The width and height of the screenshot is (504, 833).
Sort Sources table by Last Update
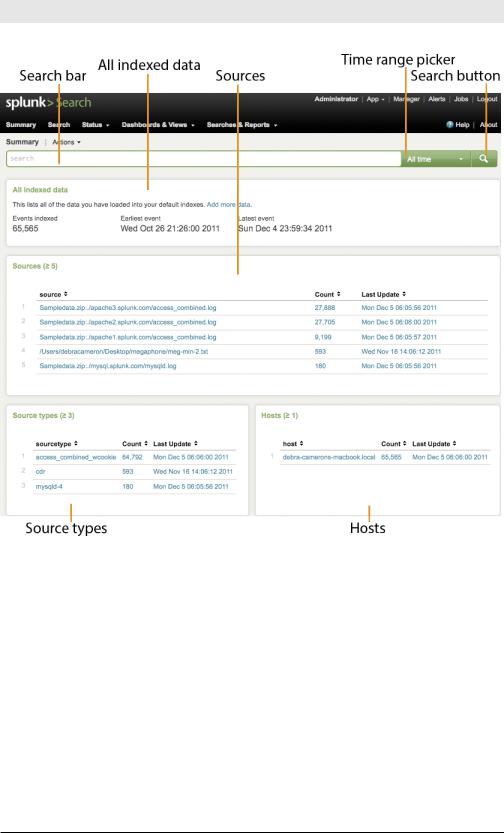[x=383, y=294]
